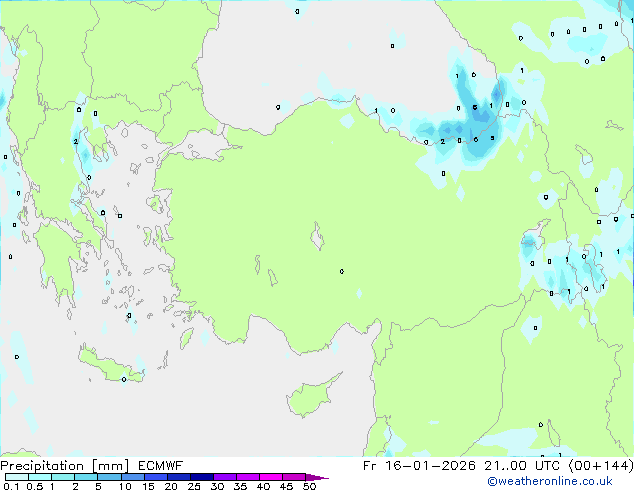Click the "(00+144)" forecast step text

pyautogui.click(x=601, y=466)
